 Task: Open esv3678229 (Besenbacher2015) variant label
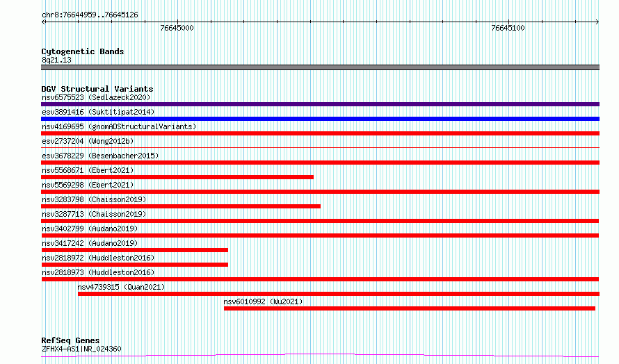coord(100,156)
